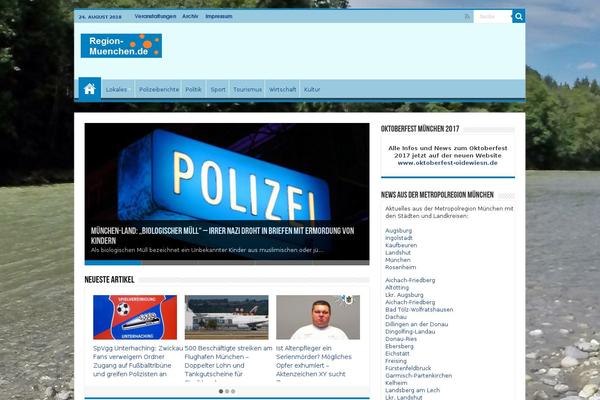The width and height of the screenshot is (600, 400).
Task: Open Ingolstadt region link
Action: 399,238
